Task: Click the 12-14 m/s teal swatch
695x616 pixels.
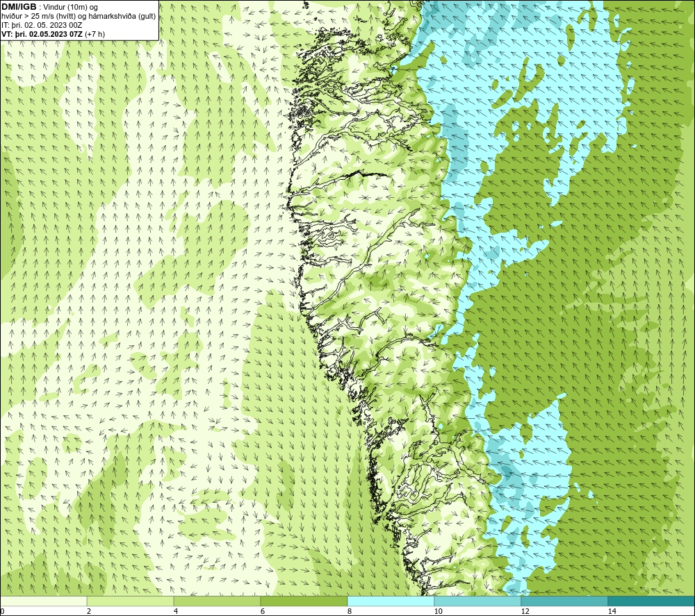Action: pos(564,601)
